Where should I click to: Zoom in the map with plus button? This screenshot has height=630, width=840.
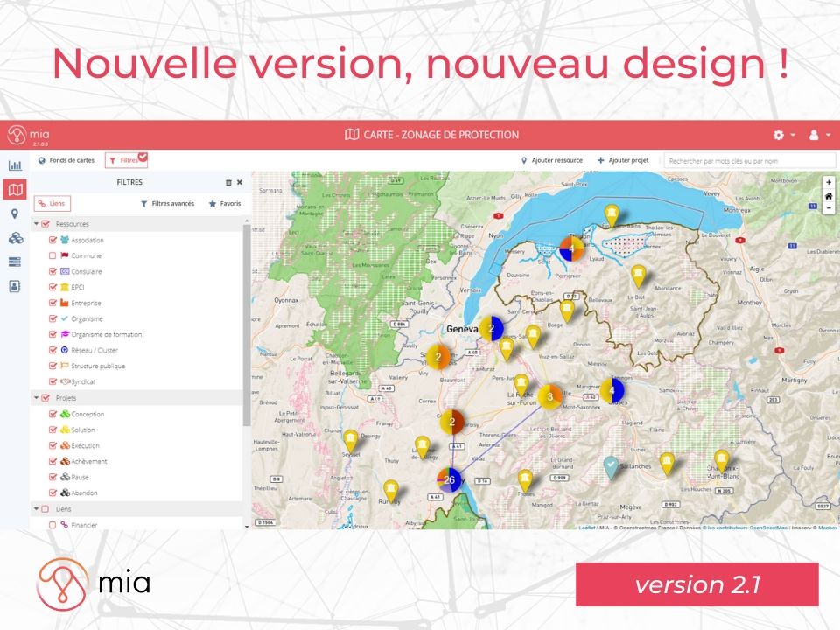(828, 183)
